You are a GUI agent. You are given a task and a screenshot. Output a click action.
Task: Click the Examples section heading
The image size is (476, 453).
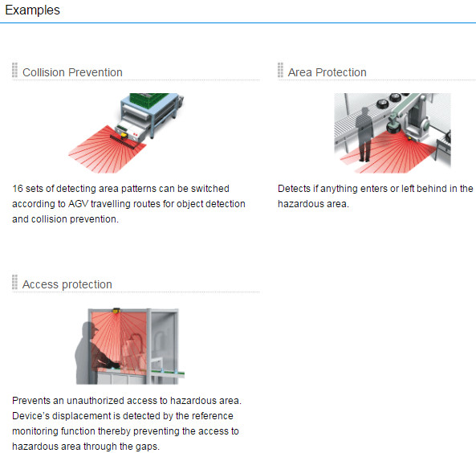point(32,10)
